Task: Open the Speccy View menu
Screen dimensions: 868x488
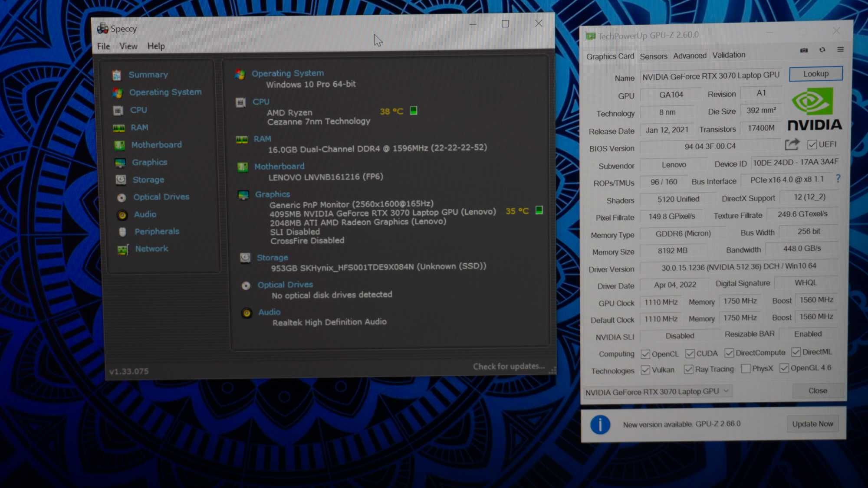Action: [128, 46]
